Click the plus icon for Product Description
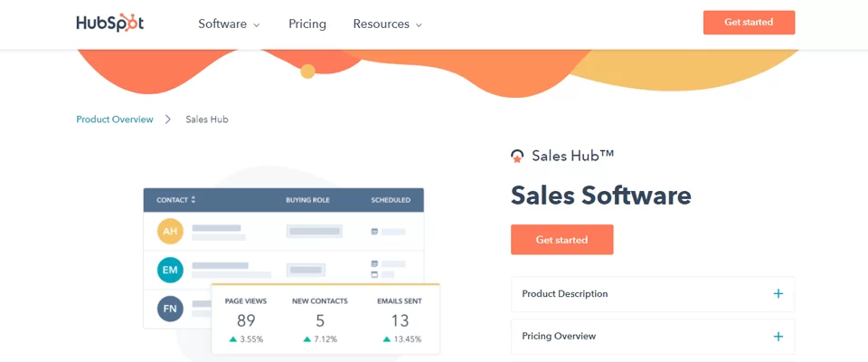 tap(778, 294)
